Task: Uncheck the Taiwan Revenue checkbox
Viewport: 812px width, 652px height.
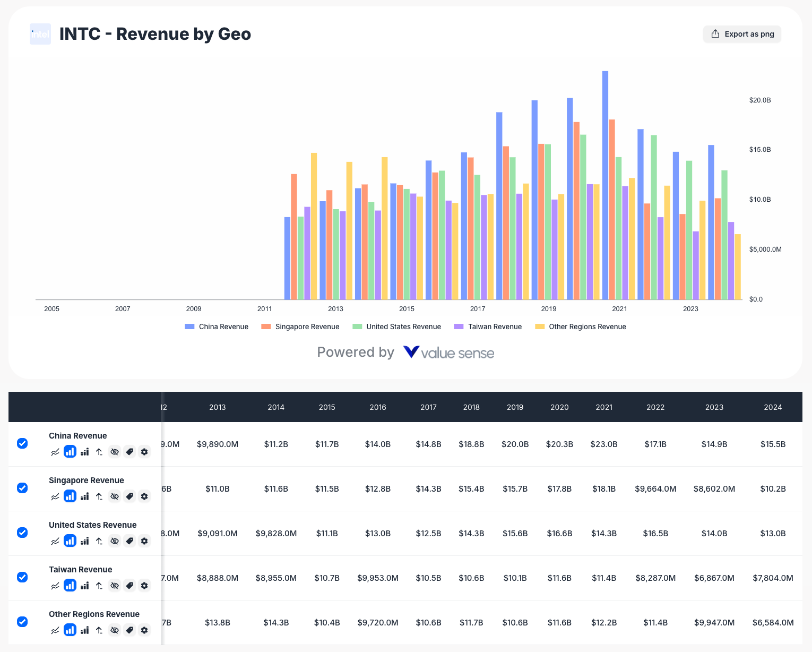Action: coord(22,577)
